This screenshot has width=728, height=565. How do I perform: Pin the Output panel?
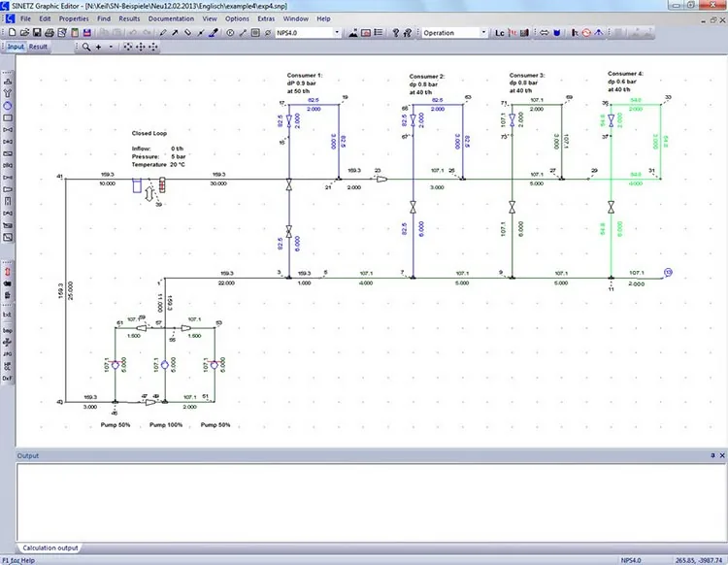pos(712,455)
